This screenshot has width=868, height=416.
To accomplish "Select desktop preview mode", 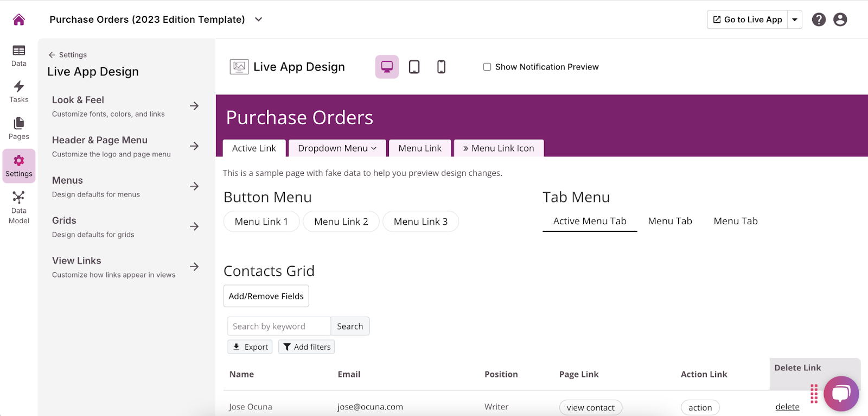I will coord(387,67).
